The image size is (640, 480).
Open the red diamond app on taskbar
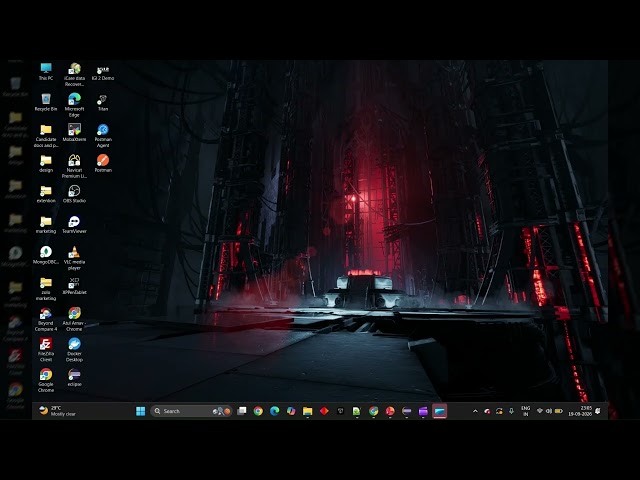[x=324, y=411]
